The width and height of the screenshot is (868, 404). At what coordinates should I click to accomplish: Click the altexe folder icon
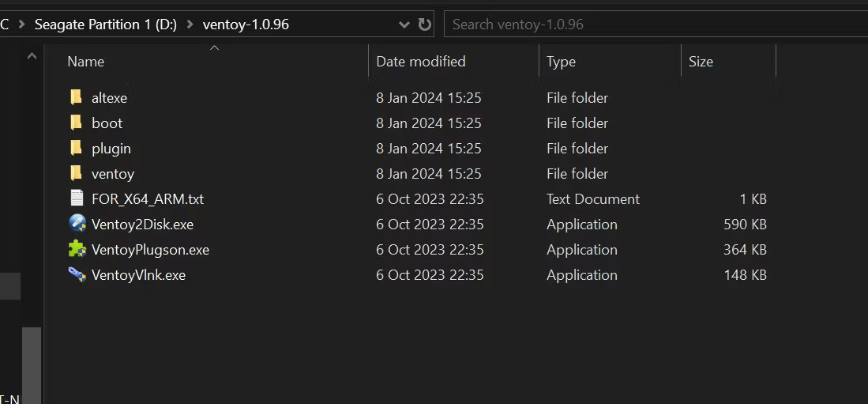76,97
